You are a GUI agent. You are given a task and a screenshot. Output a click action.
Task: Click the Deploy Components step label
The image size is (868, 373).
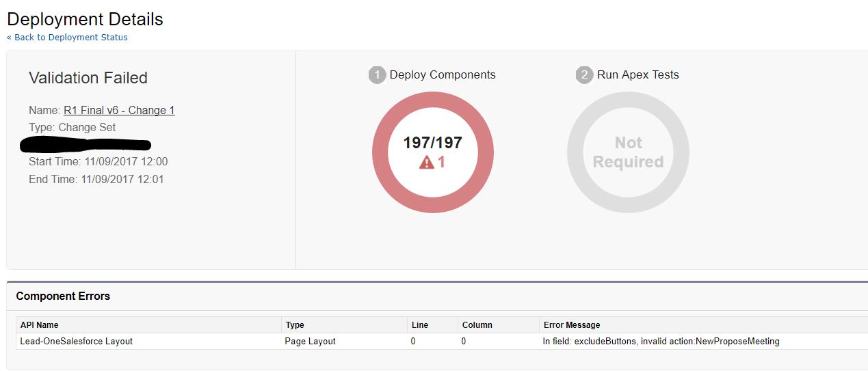point(443,75)
